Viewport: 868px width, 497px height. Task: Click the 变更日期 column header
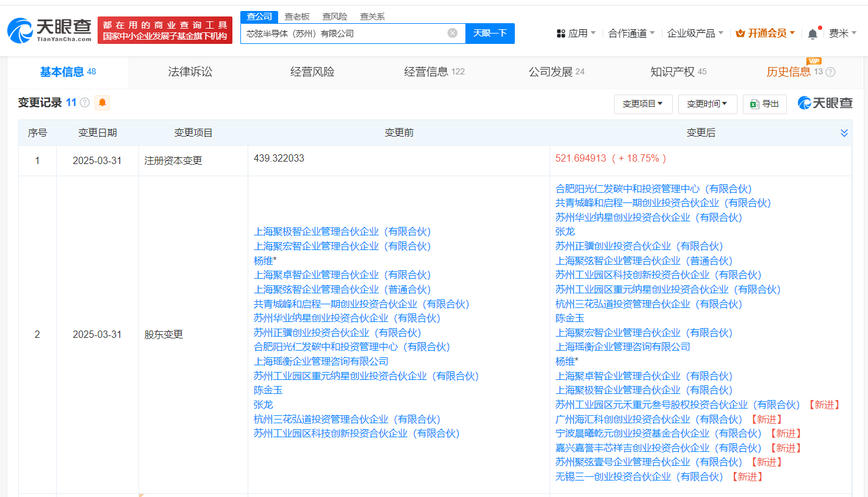(x=98, y=133)
